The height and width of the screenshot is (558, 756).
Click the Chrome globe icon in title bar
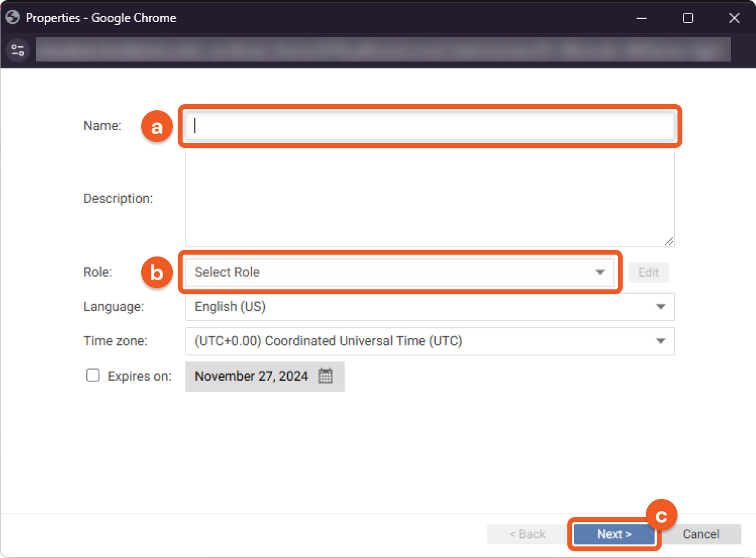tap(12, 18)
